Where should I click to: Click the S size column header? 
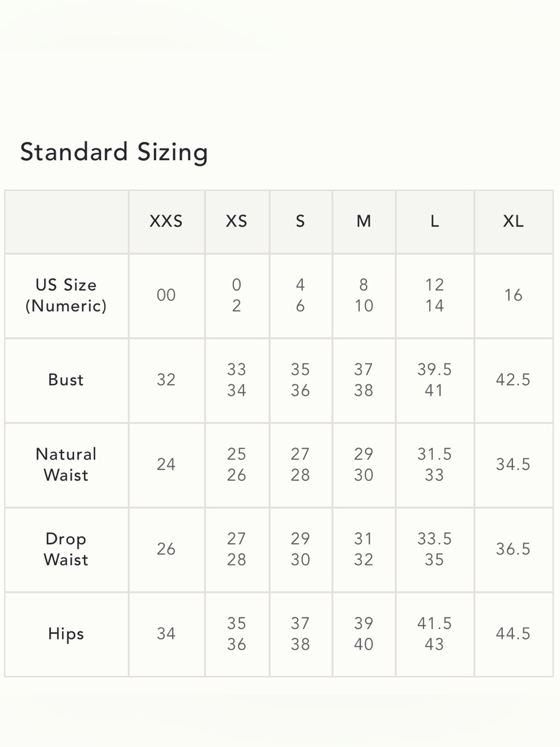300,221
